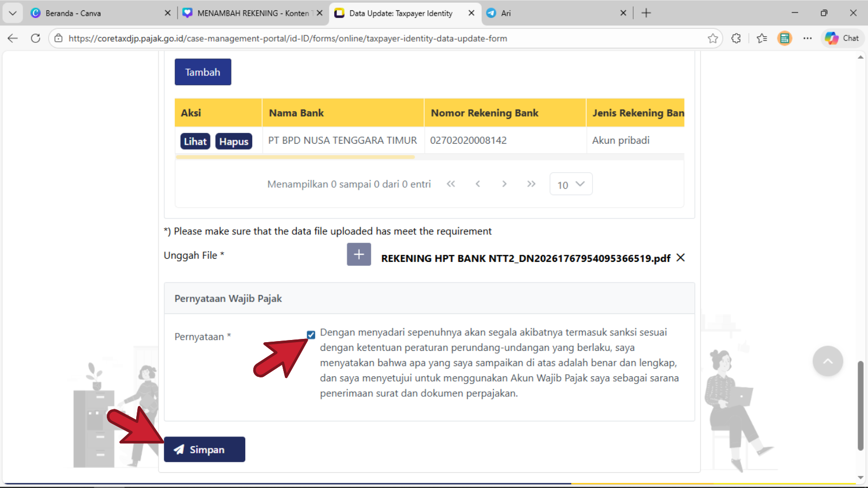This screenshot has height=488, width=868.
Task: Go to first page of table entries
Action: 451,184
